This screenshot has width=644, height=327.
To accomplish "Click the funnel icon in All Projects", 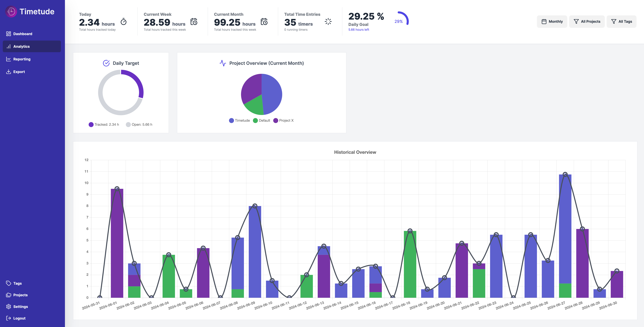I will click(x=576, y=21).
